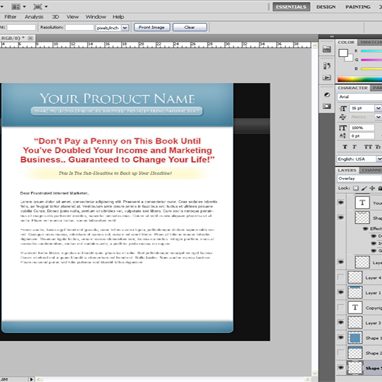Image resolution: width=382 pixels, height=382 pixels.
Task: Open the Adjustments panel icon in the dock
Action: click(327, 95)
